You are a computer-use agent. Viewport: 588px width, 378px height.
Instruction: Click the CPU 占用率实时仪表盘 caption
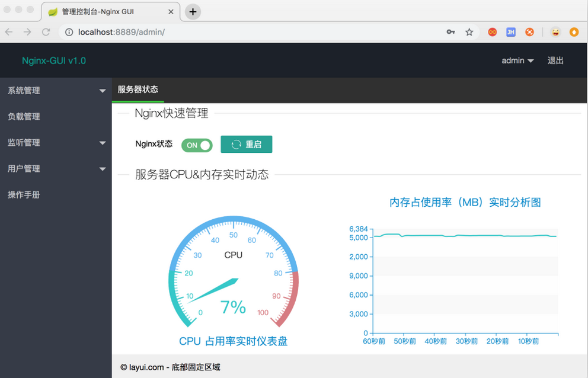(x=234, y=341)
